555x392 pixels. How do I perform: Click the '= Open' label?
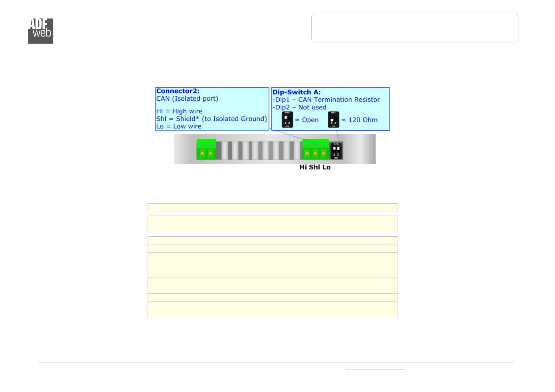[307, 120]
